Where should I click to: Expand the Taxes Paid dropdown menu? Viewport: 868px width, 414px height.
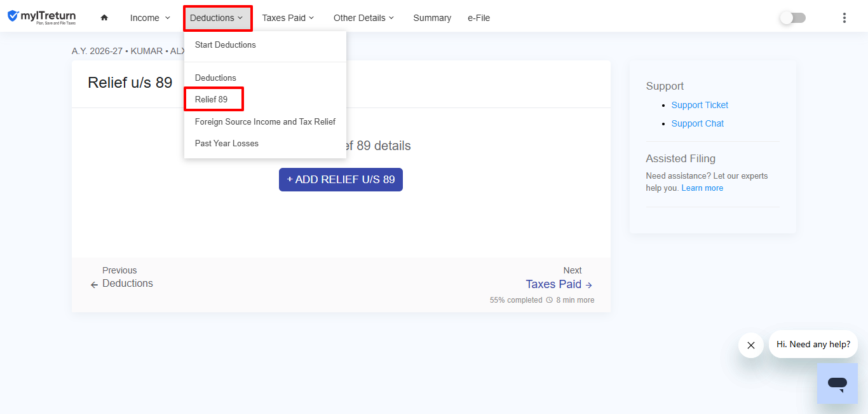288,18
